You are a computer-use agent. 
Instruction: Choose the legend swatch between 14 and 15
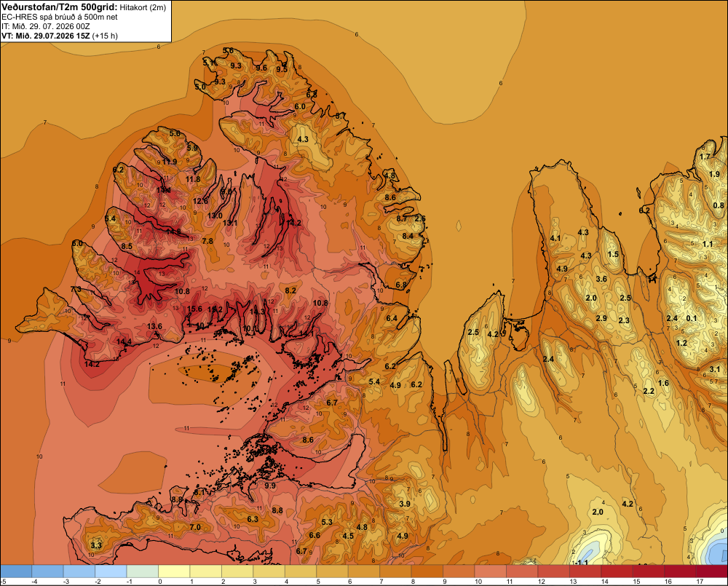tap(617, 571)
